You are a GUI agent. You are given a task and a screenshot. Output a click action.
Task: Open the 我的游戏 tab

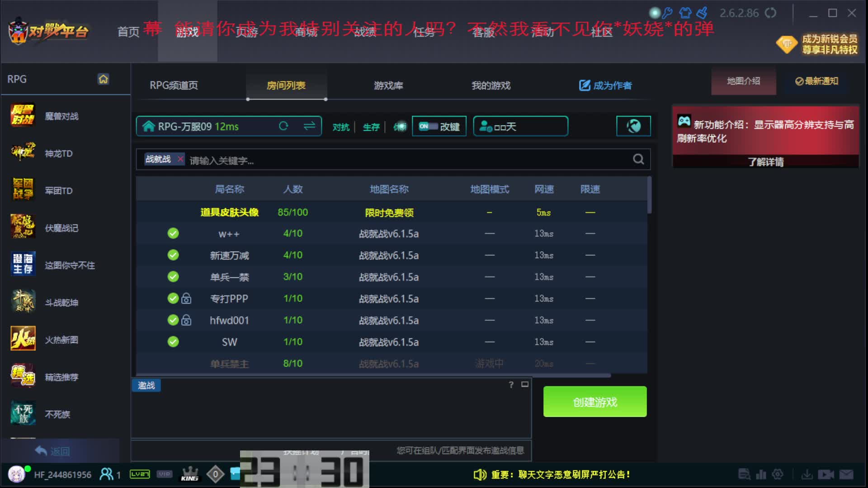tap(491, 85)
